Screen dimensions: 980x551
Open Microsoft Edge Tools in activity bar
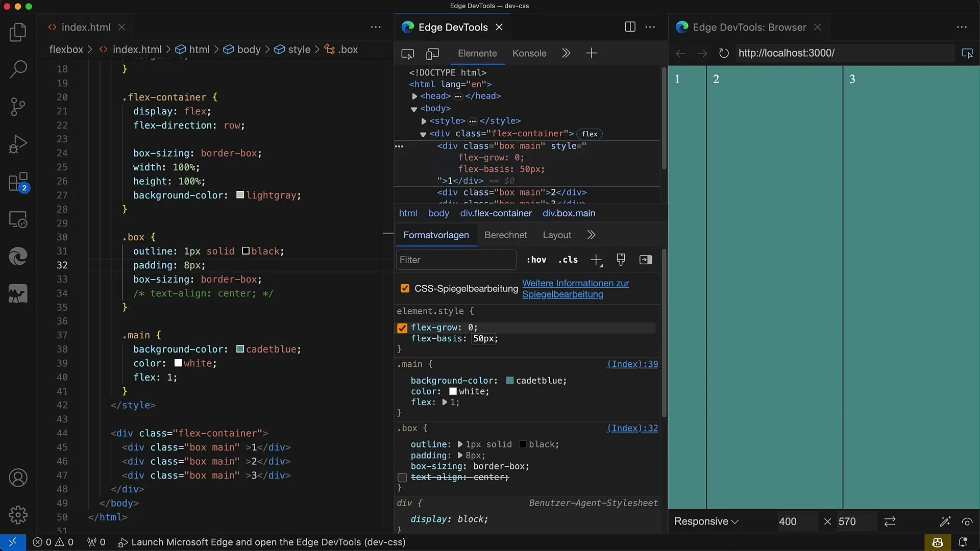point(18,257)
